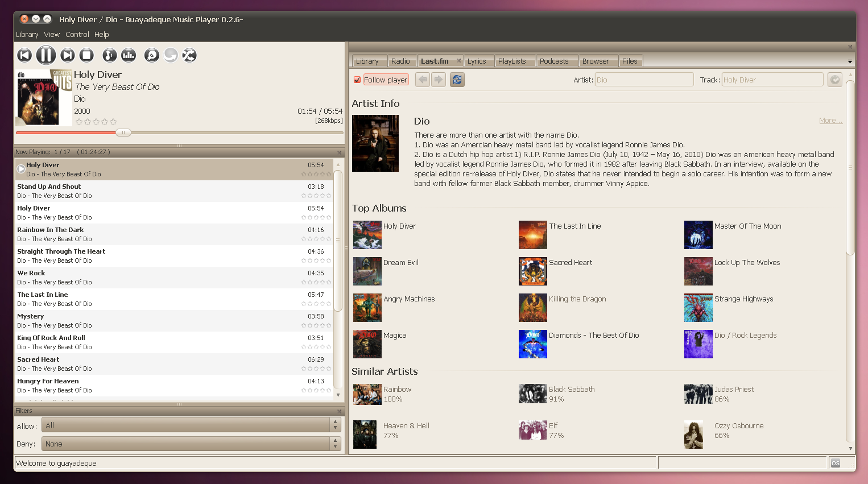Pause the current song
This screenshot has width=868, height=484.
pos(46,55)
